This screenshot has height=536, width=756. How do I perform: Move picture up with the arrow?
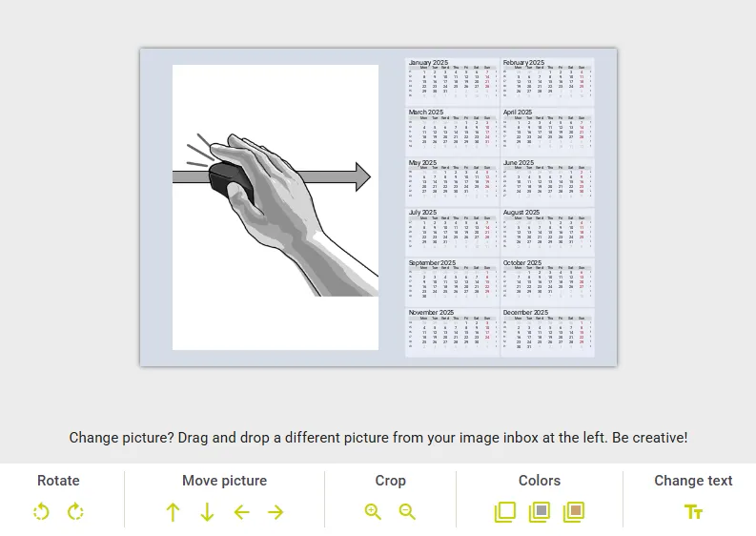point(173,512)
